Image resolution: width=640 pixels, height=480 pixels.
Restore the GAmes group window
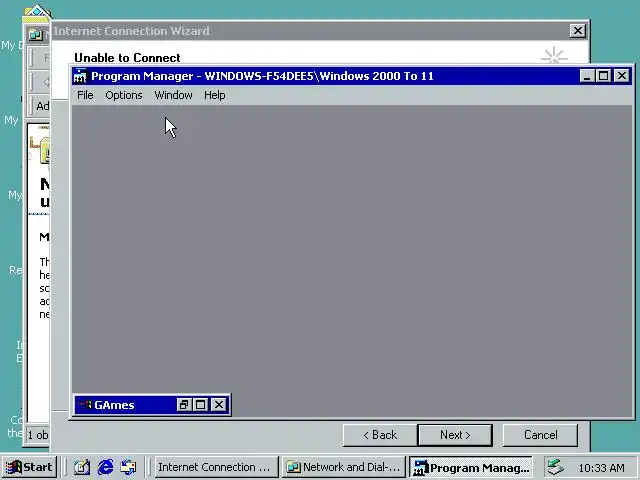click(x=184, y=405)
